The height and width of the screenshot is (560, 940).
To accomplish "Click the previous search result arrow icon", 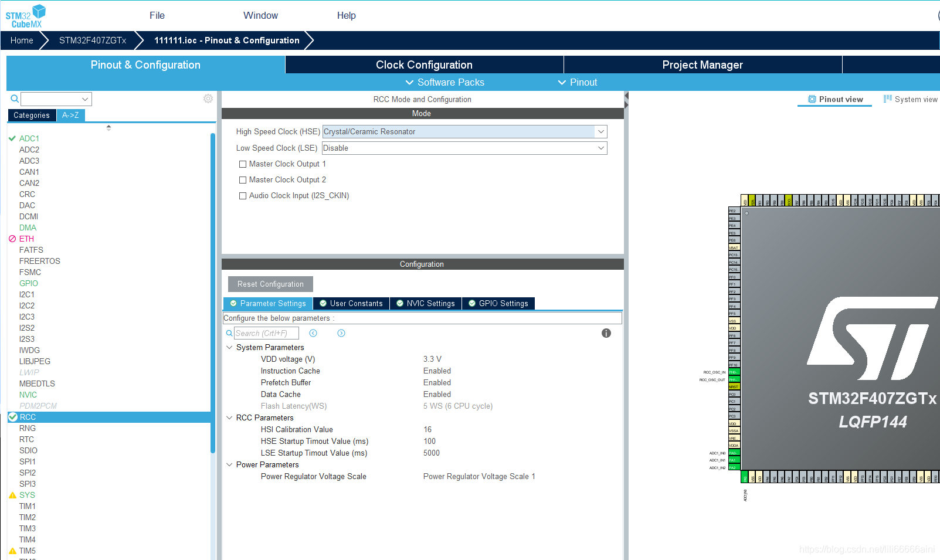I will point(313,333).
